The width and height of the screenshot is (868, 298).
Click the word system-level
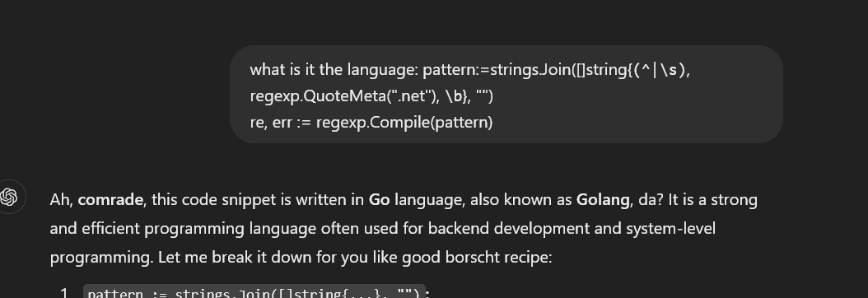(x=670, y=228)
